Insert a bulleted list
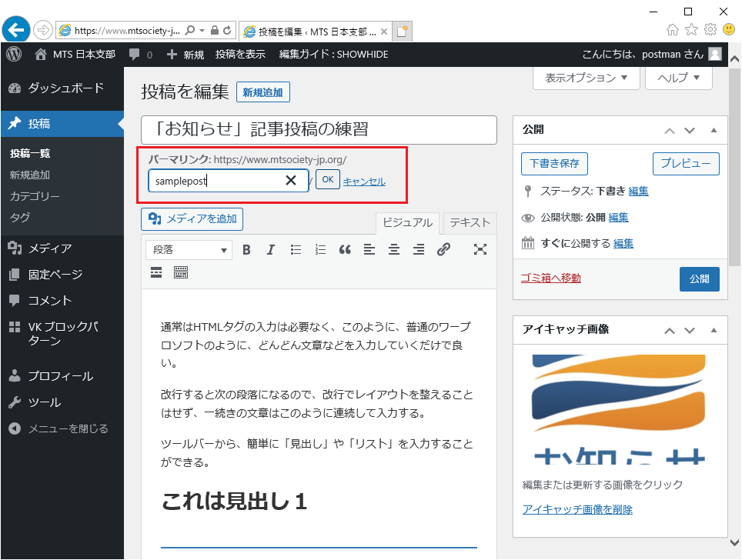Viewport: 742px width, 560px height. [296, 249]
